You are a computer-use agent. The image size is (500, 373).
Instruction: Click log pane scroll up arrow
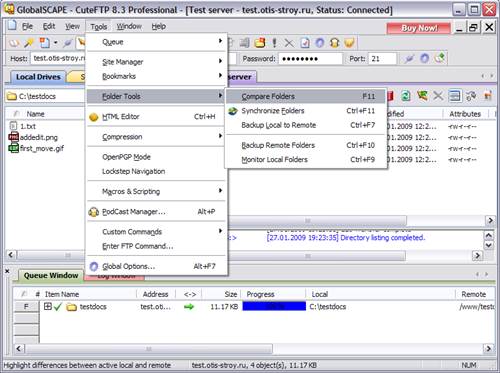click(x=488, y=236)
